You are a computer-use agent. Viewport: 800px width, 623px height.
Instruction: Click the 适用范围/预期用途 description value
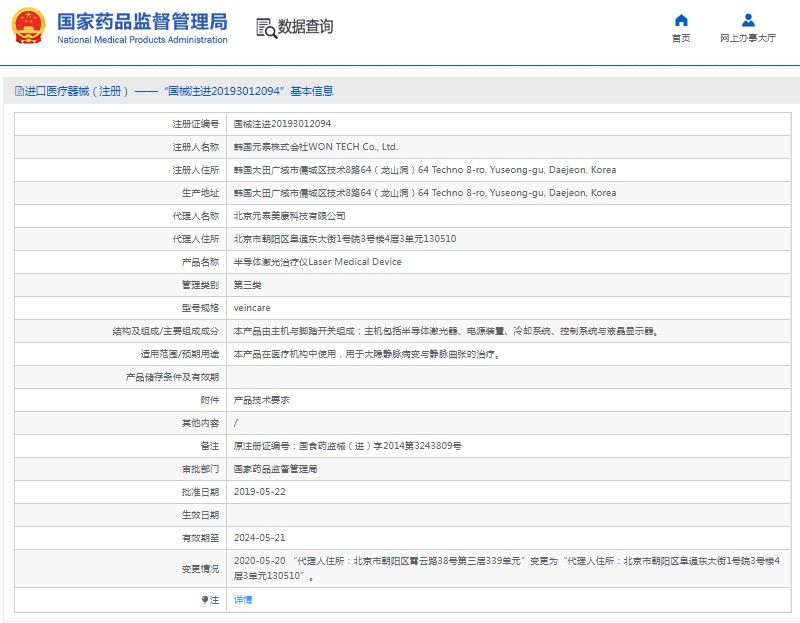pos(367,354)
